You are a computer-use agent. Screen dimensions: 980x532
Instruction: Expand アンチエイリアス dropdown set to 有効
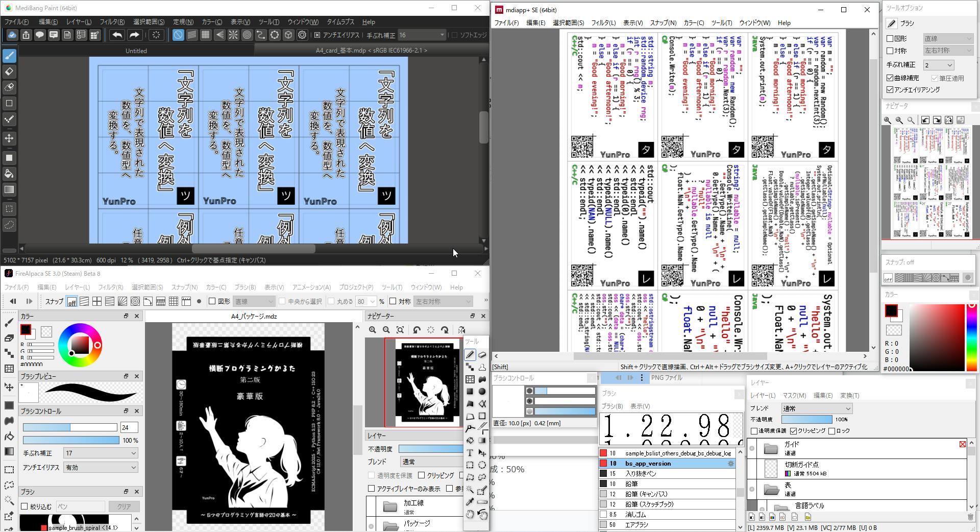coord(101,467)
